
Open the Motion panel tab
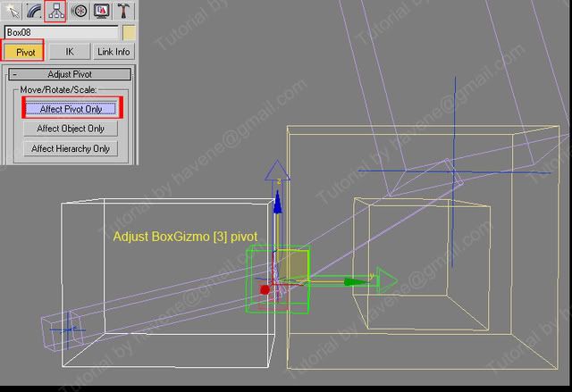click(79, 11)
